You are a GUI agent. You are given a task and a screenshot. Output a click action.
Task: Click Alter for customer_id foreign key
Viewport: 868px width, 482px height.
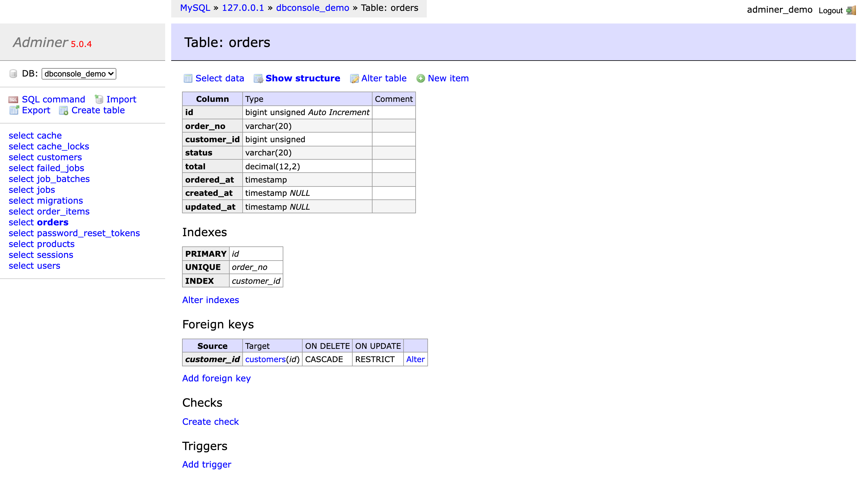click(415, 359)
